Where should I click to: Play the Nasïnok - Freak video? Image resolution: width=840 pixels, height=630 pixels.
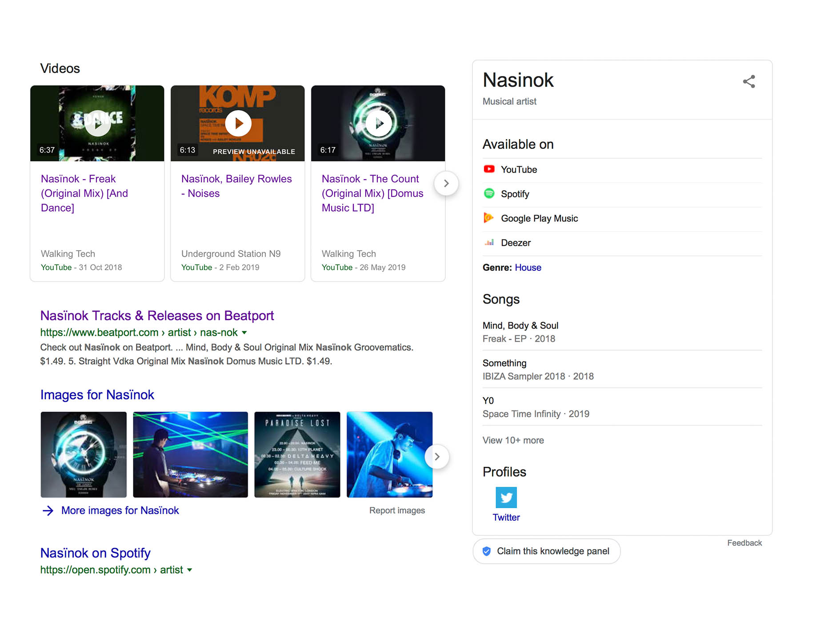[x=97, y=123]
